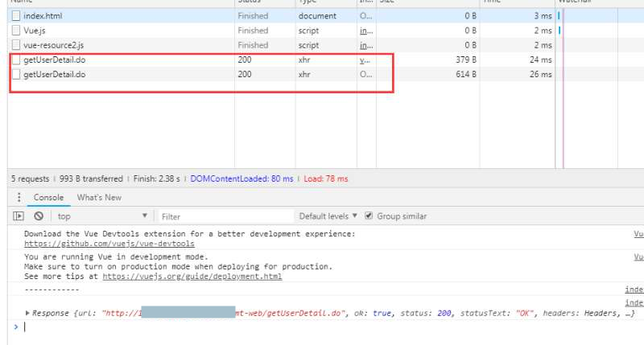
Task: Click the console sidebar toggle icon
Action: 19,216
